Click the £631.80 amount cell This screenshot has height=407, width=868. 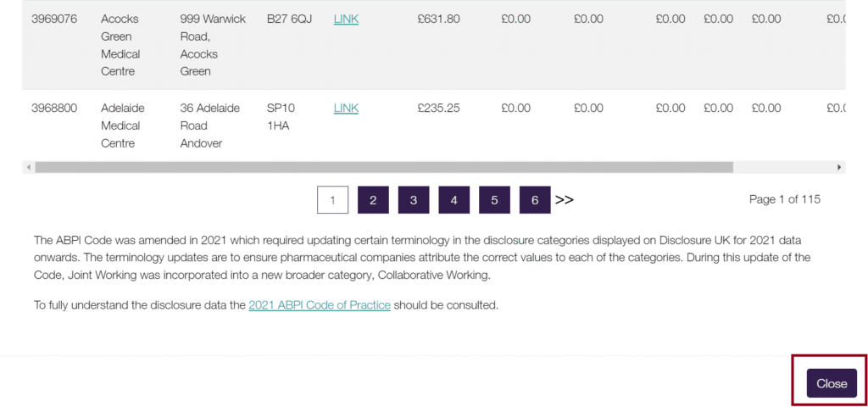[x=438, y=19]
